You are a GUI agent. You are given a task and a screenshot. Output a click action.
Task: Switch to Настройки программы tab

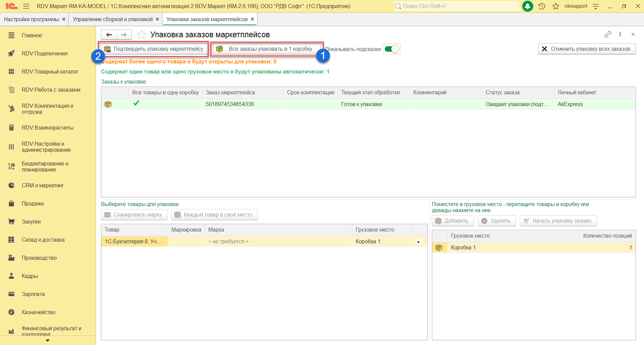(32, 19)
